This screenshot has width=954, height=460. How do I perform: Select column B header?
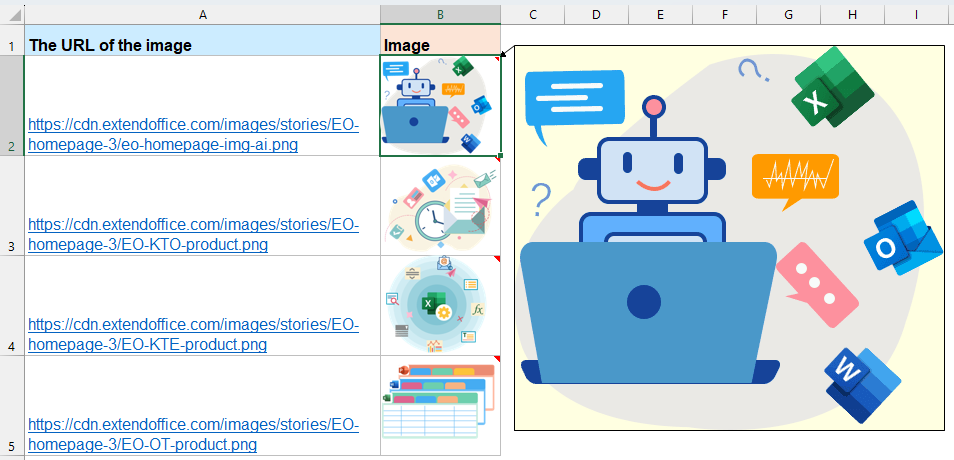440,14
